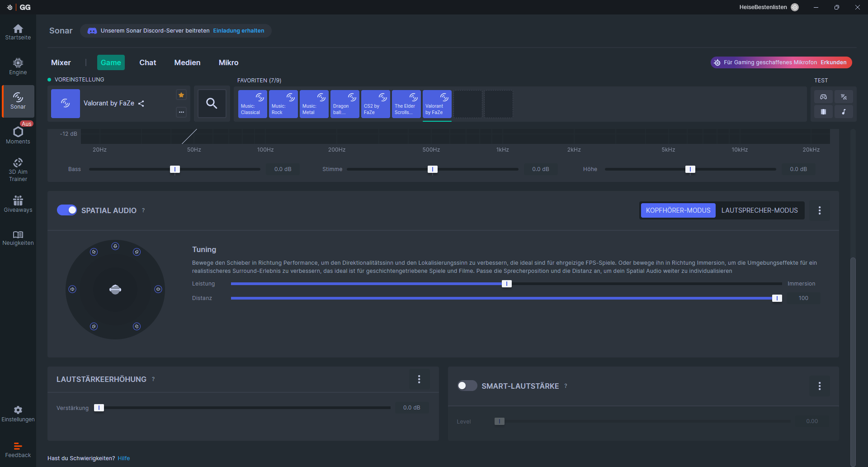Switch to the Mikro tab
The width and height of the screenshot is (868, 467).
tap(228, 62)
